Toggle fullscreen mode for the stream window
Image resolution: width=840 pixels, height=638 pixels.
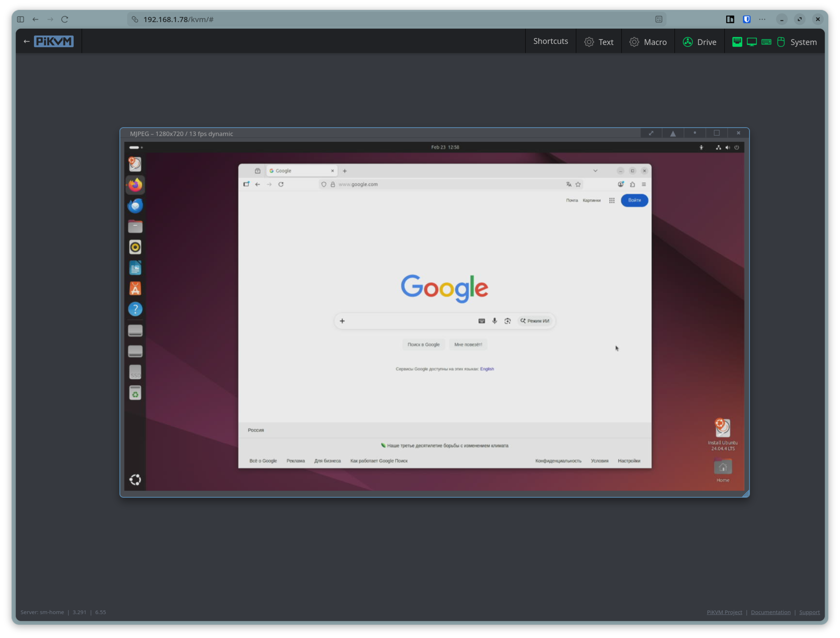[x=651, y=133]
